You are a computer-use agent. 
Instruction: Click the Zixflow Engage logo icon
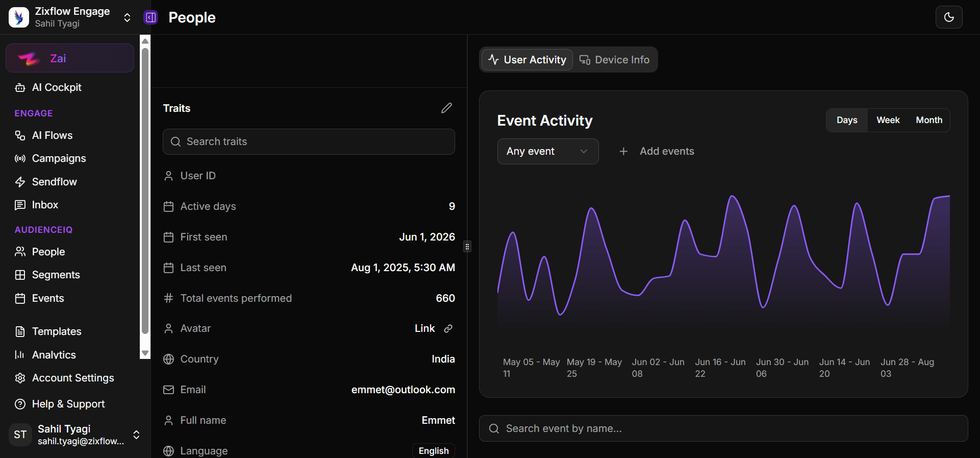(x=19, y=17)
